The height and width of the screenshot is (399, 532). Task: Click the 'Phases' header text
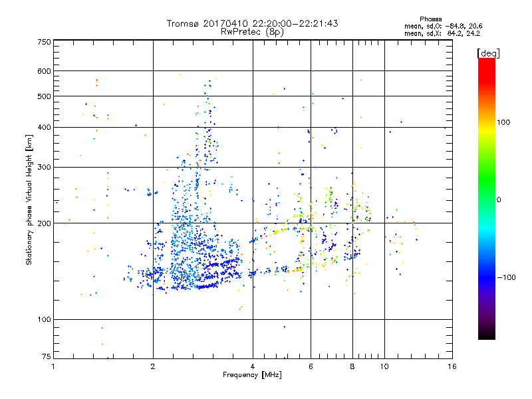coord(430,19)
